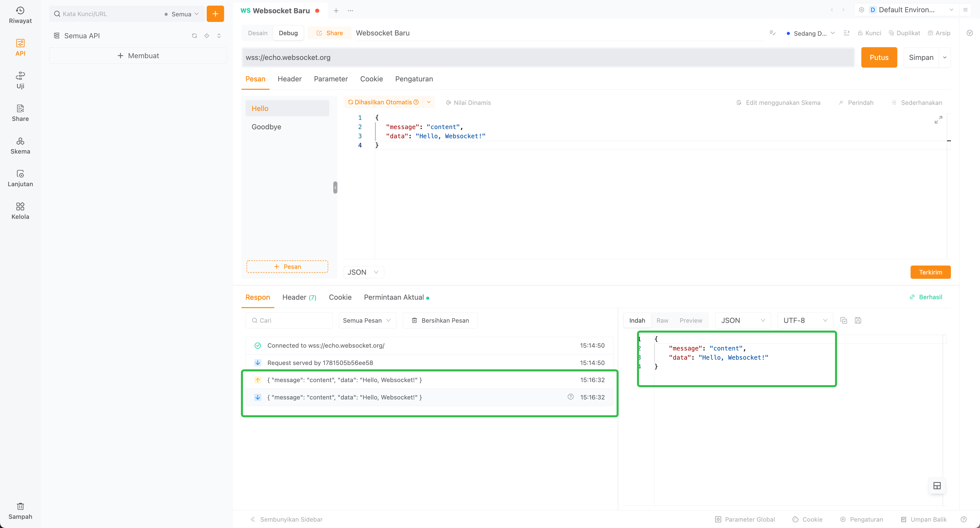Open the circular icon in right sidebar
The width and height of the screenshot is (980, 528).
(970, 33)
